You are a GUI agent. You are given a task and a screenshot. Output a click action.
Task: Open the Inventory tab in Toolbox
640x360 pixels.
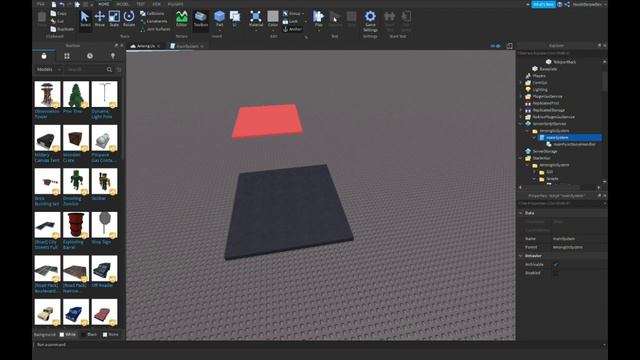point(67,56)
